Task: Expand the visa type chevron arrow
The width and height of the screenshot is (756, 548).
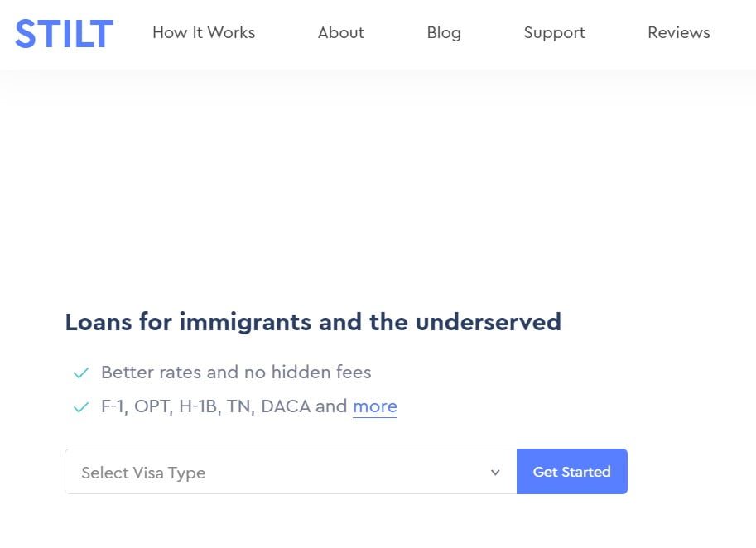Action: (495, 473)
